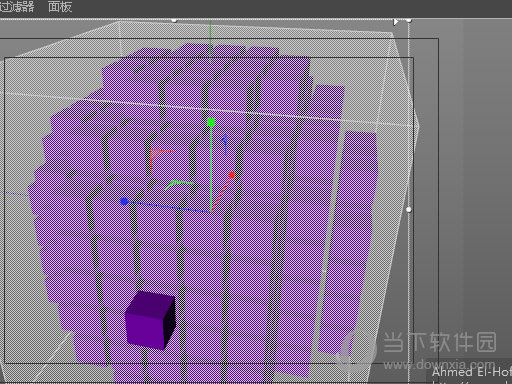The image size is (512, 384).
Task: Select the dark purple cube object
Action: coord(150,320)
